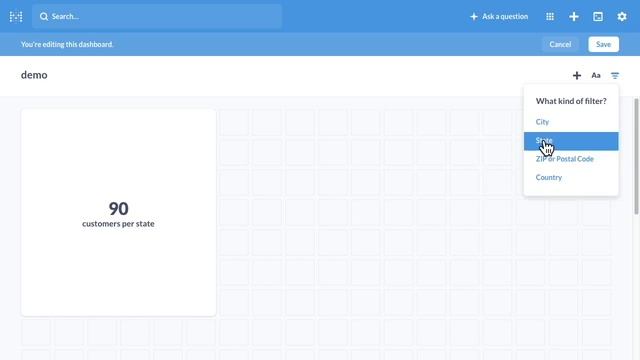Open the SQL console icon
Viewport: 640px width, 360px height.
(x=598, y=17)
